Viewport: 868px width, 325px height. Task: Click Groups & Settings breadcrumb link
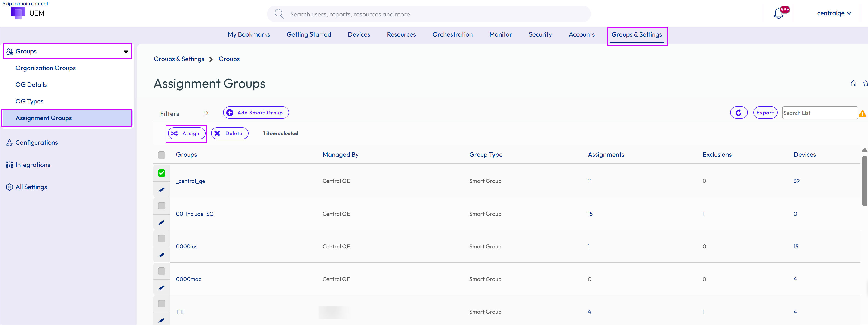click(x=179, y=59)
